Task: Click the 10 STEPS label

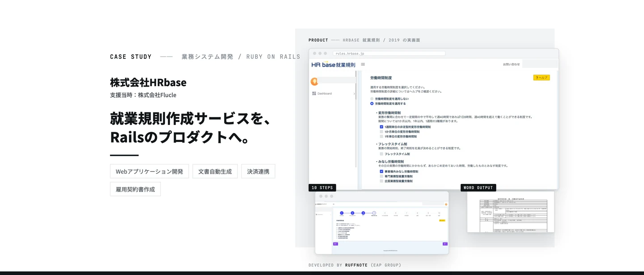Action: tap(322, 187)
